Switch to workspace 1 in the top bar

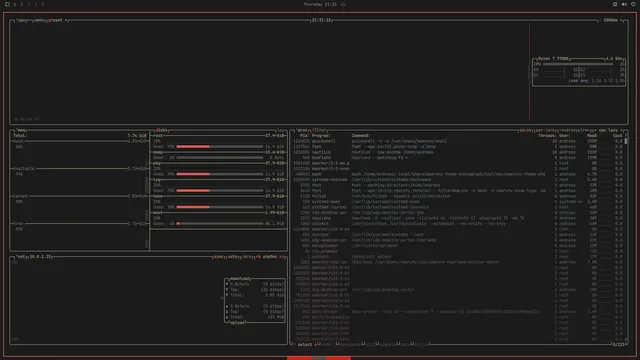click(x=15, y=4)
